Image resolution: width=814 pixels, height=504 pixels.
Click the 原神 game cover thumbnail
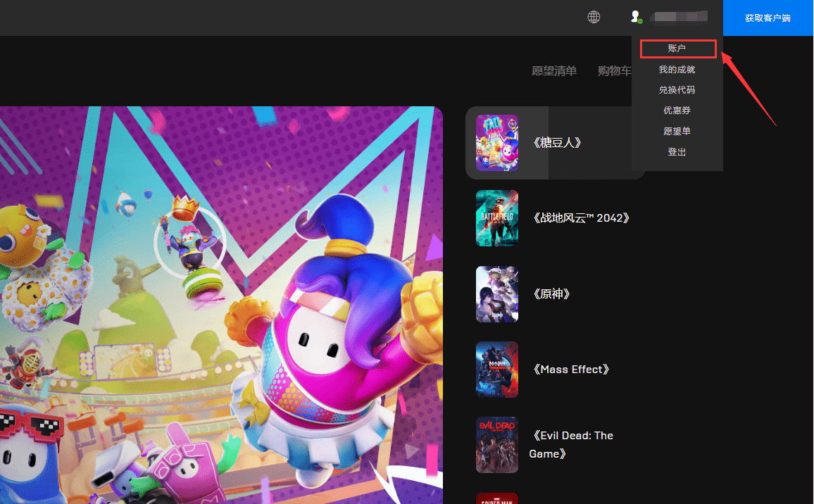496,294
